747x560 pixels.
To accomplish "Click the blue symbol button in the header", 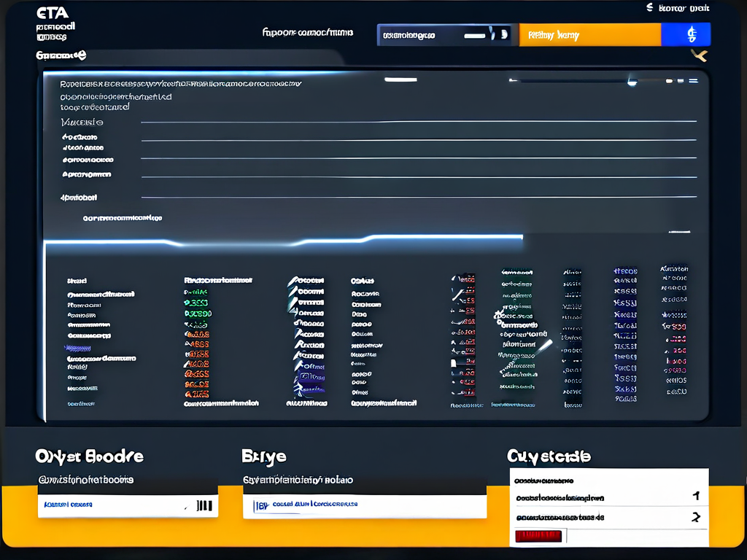I will pyautogui.click(x=690, y=34).
